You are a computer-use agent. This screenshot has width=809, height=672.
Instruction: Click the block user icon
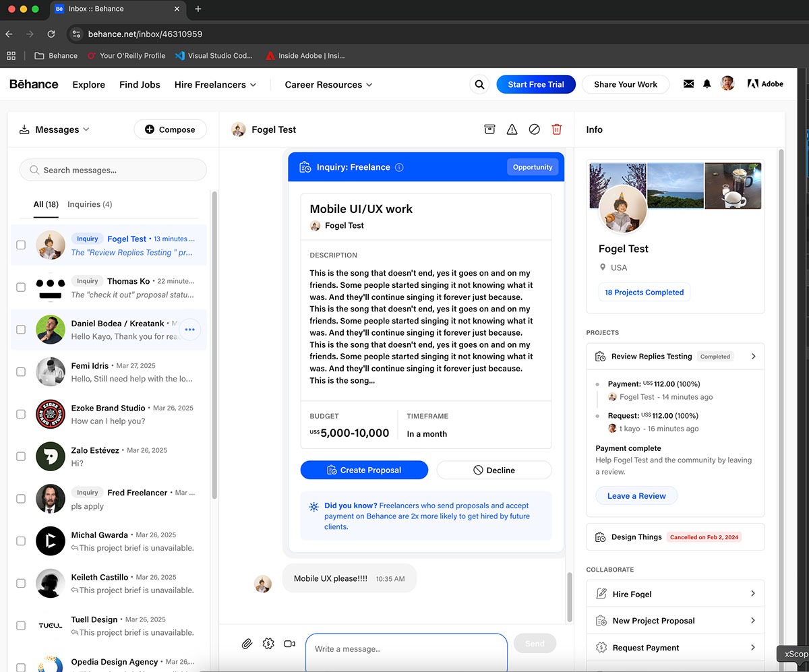pyautogui.click(x=534, y=129)
